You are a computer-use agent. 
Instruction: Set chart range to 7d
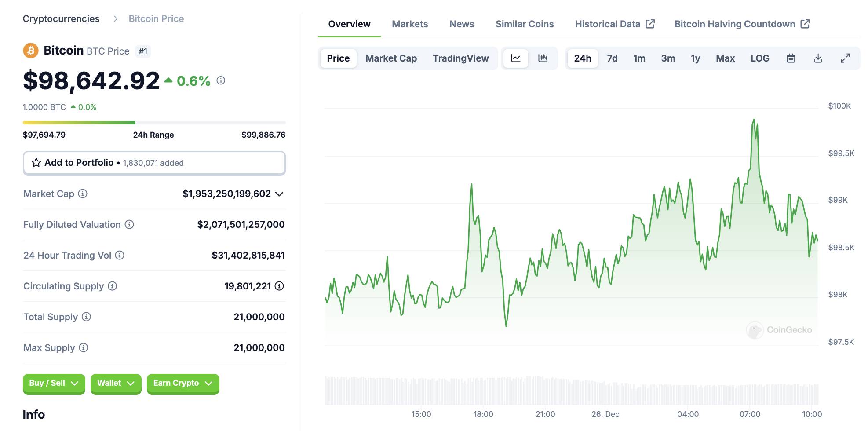pos(612,58)
